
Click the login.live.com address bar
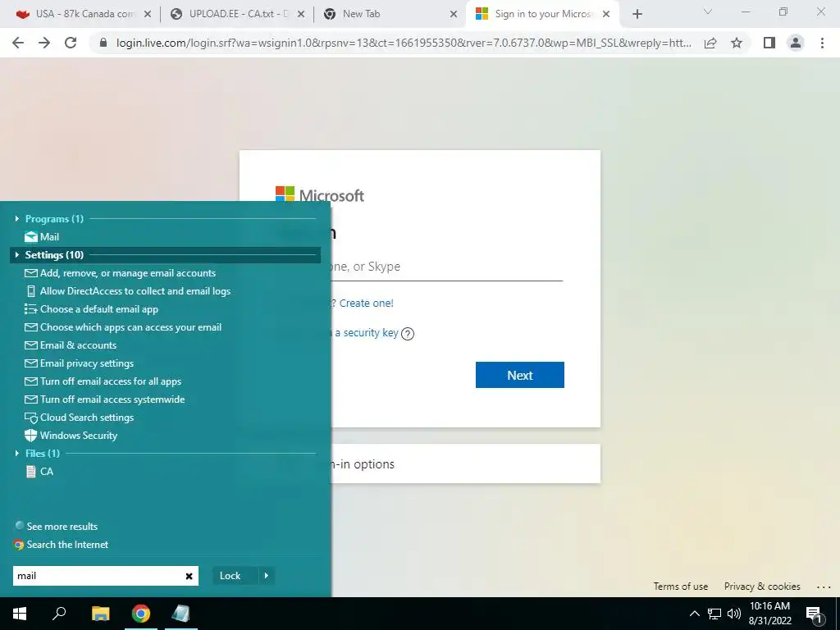point(404,43)
